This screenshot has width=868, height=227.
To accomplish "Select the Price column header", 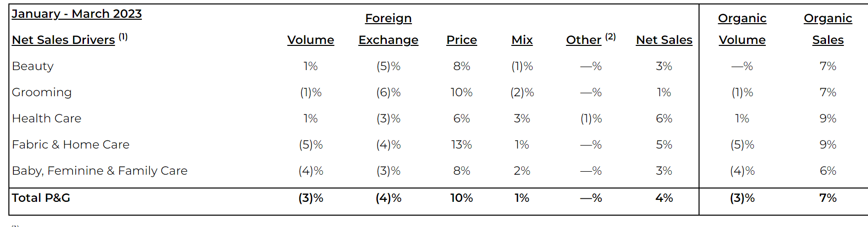I will [x=461, y=40].
